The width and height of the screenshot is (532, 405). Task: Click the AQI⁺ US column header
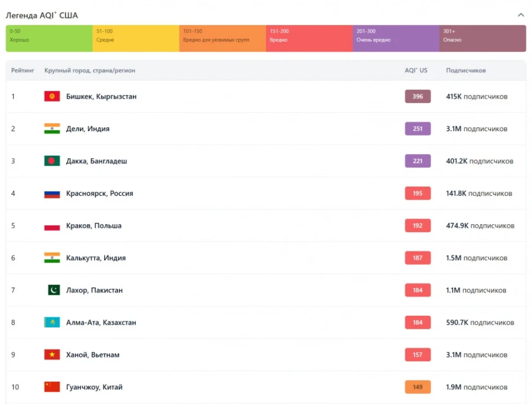(x=416, y=70)
